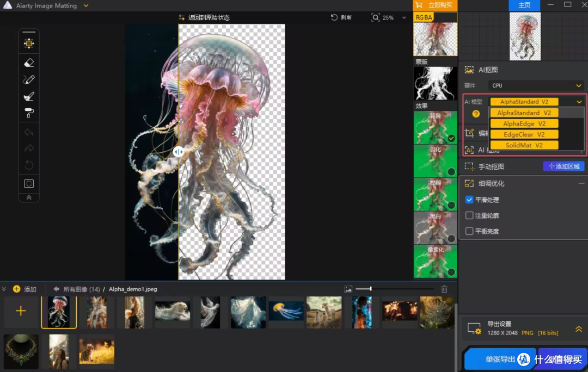The image size is (588, 372).
Task: Select the paint roller tool
Action: click(x=29, y=113)
